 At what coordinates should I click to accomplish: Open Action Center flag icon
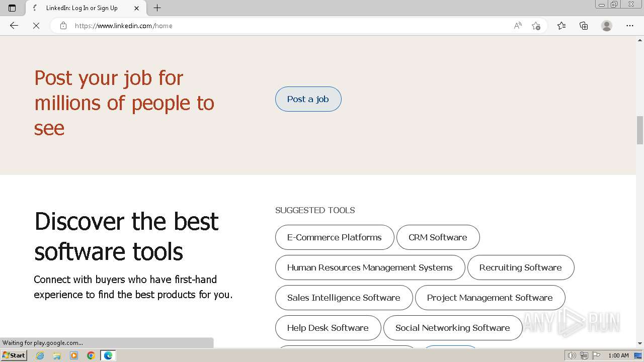tap(596, 355)
